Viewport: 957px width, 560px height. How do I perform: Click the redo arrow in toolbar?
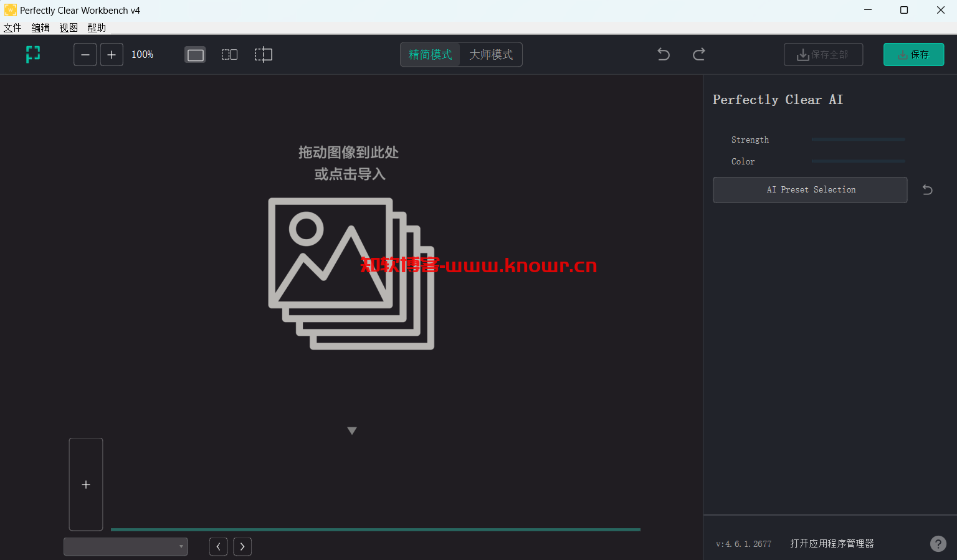click(699, 54)
